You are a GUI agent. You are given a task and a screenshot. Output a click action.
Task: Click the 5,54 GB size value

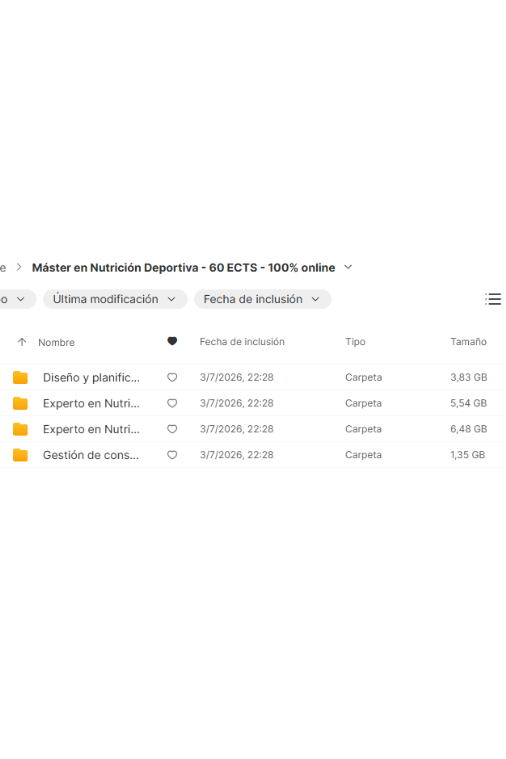click(468, 403)
